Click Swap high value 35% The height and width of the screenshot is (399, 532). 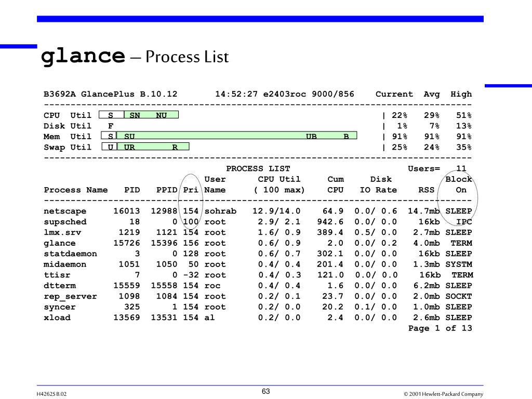tap(464, 147)
